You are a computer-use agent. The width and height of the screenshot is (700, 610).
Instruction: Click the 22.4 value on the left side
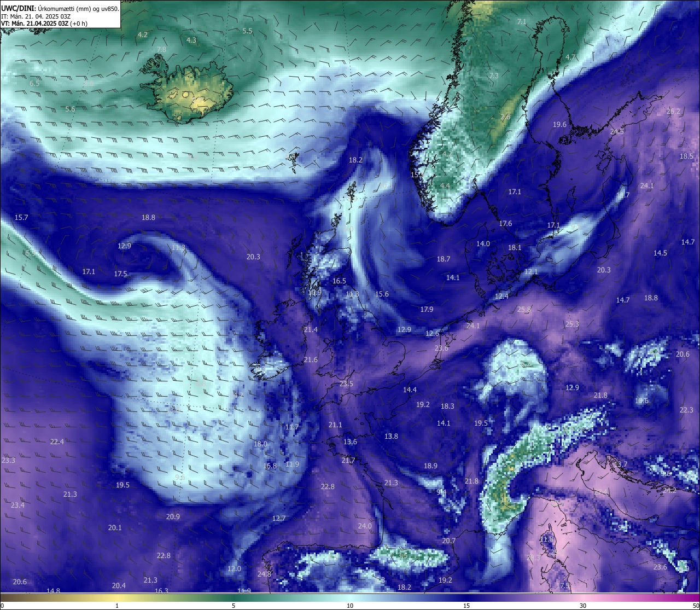click(57, 442)
